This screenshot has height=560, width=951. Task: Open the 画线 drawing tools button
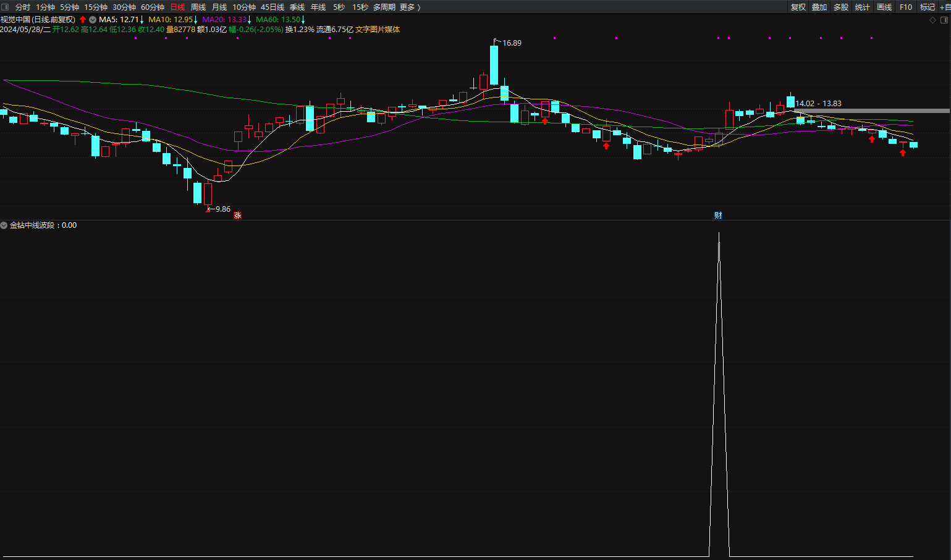884,7
